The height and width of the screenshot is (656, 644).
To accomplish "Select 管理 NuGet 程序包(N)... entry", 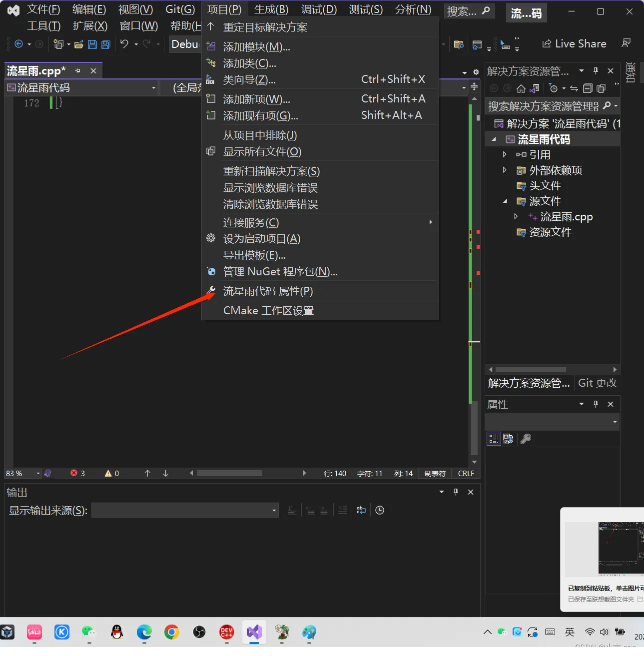I will click(x=320, y=272).
